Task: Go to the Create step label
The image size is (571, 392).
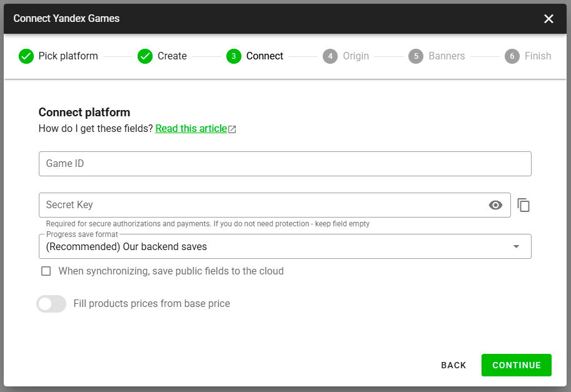Action: point(172,56)
